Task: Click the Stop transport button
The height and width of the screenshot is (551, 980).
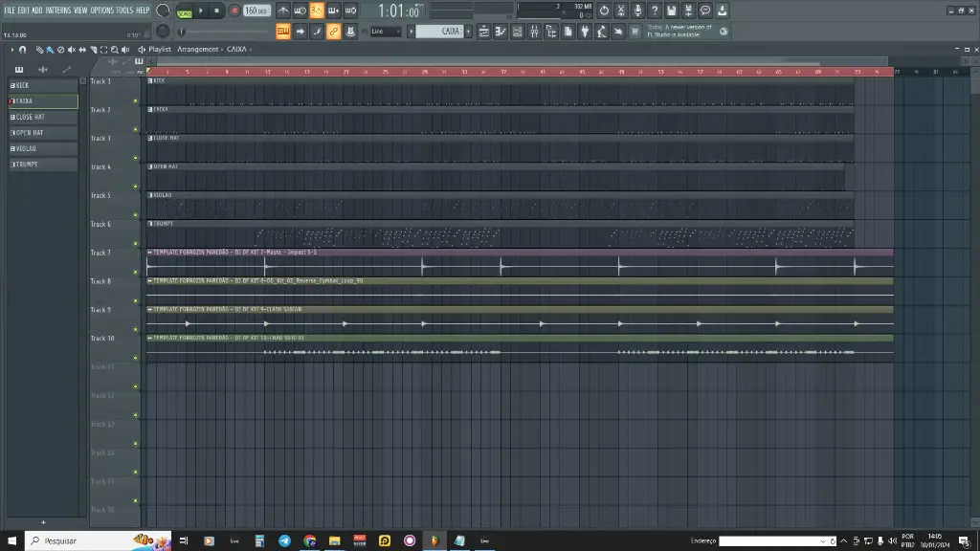Action: [217, 11]
